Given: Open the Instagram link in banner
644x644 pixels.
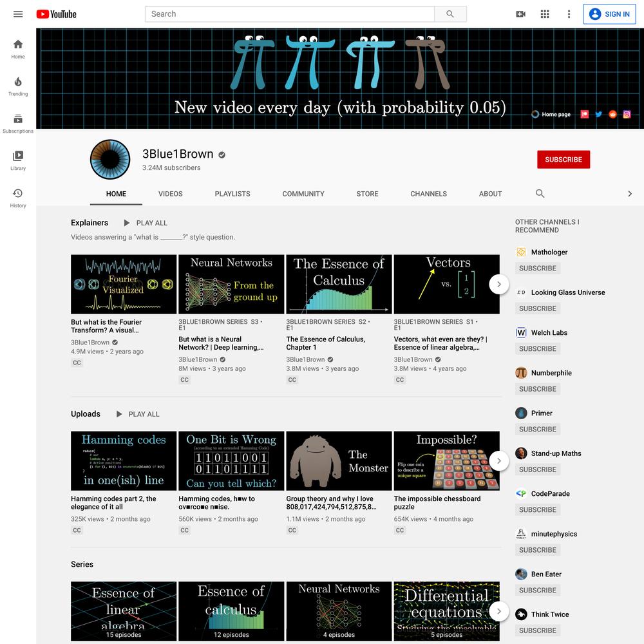Looking at the screenshot, I should coord(627,114).
